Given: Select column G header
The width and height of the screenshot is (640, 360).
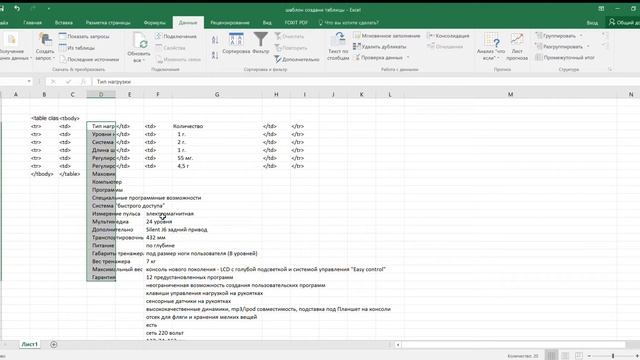Looking at the screenshot, I should point(217,94).
